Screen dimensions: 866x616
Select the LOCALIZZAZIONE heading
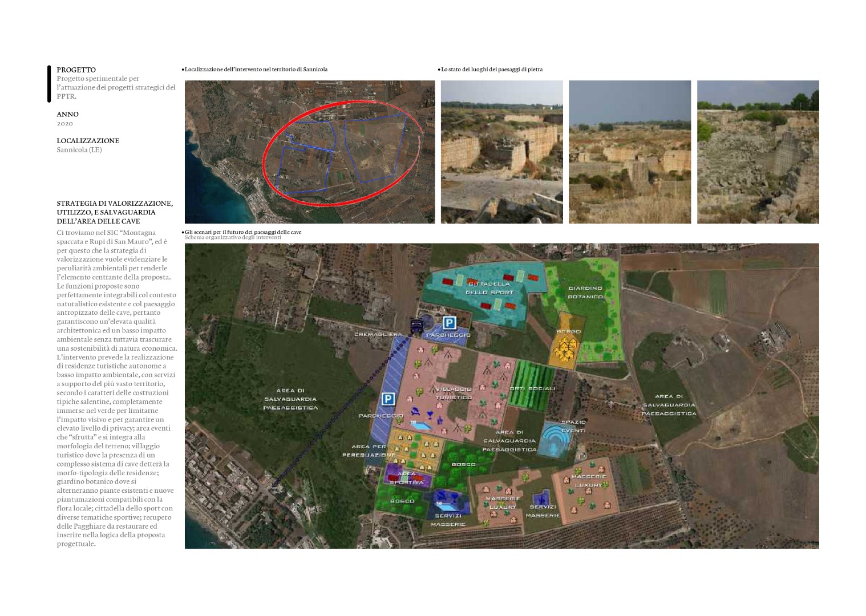click(88, 141)
